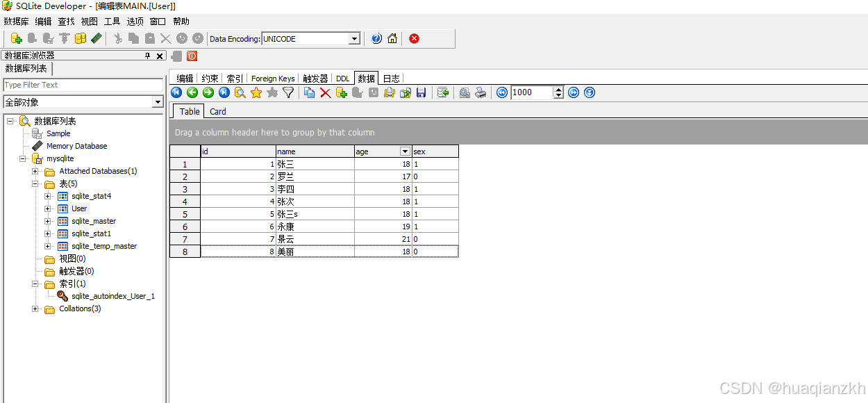868x403 pixels.
Task: Open the 数据库 menu
Action: click(x=16, y=22)
